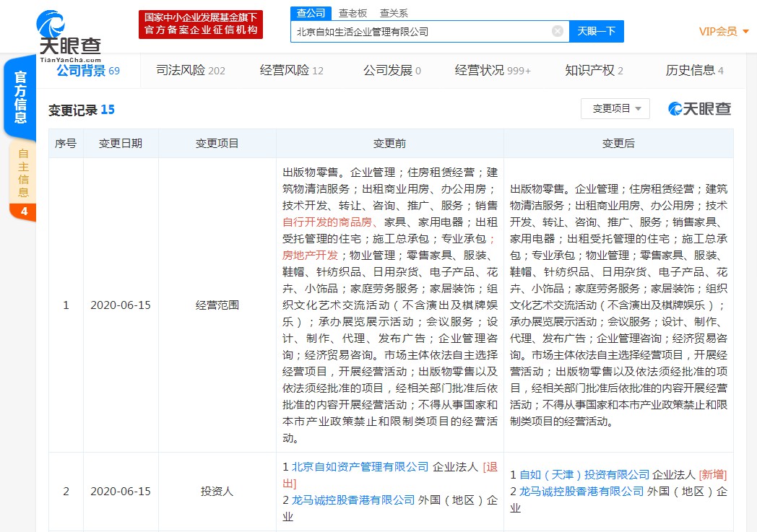This screenshot has width=757, height=532.
Task: Click the 变更前 column header
Action: [x=389, y=143]
